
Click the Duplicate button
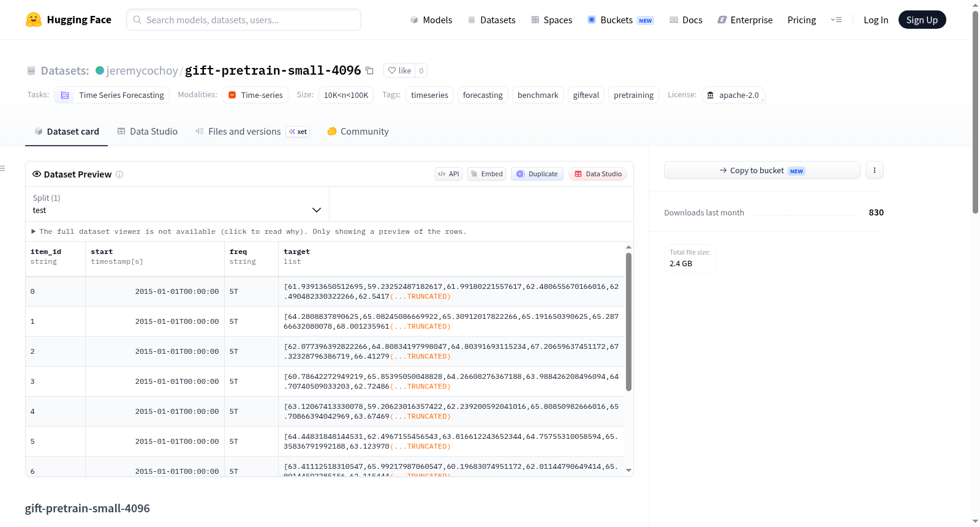pos(537,174)
